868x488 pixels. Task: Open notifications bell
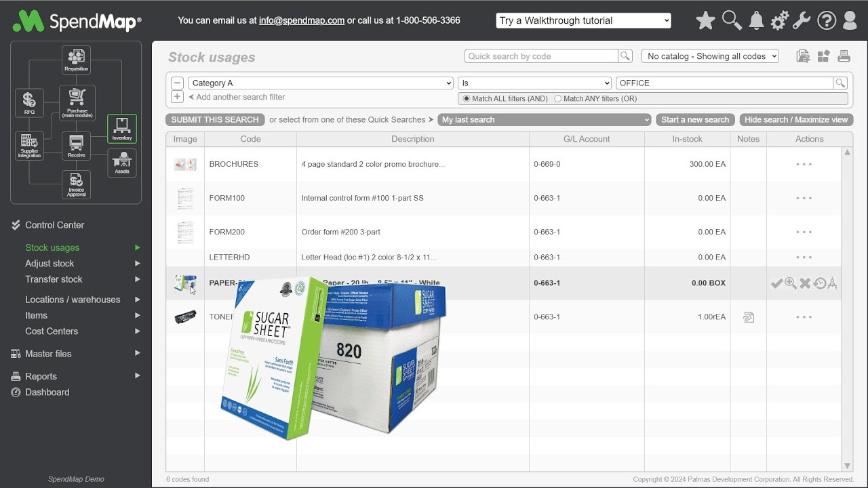(756, 20)
